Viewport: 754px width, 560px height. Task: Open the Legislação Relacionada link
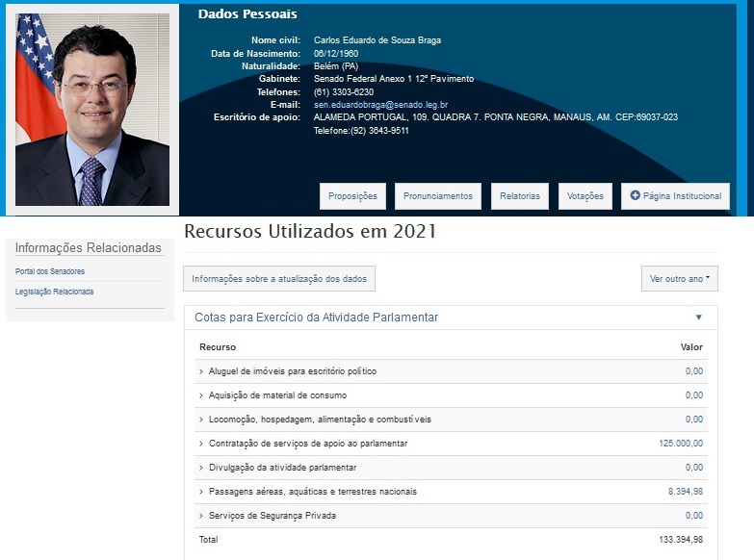tap(55, 292)
